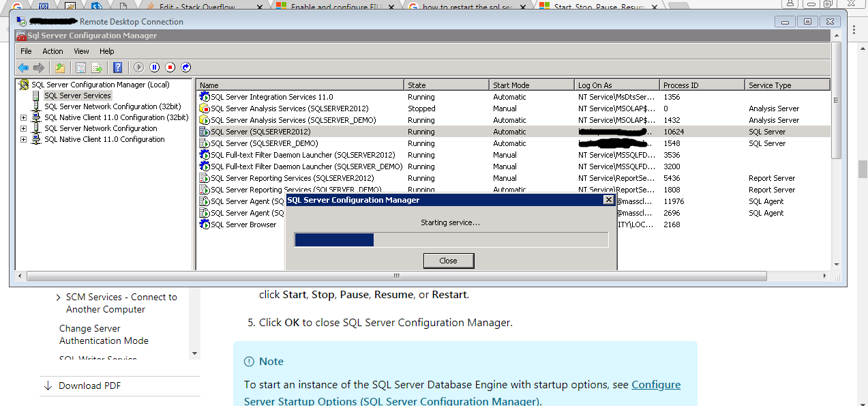Click the SQL Server Browser service icon
The width and height of the screenshot is (868, 406).
click(205, 224)
